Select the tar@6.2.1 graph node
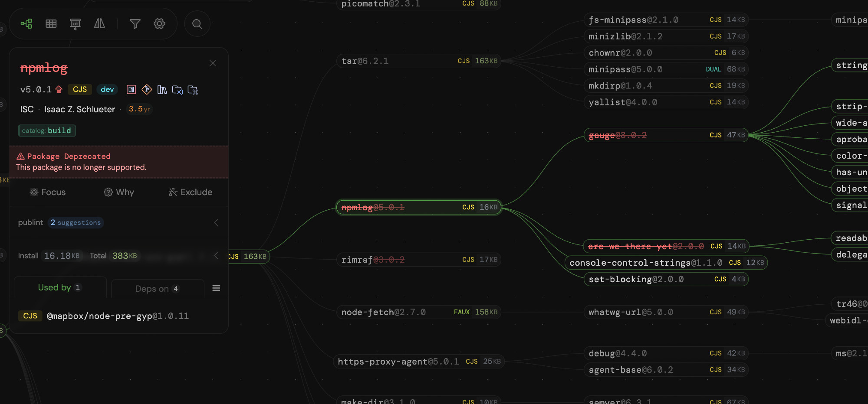Screen dimensions: 868x404 point(419,61)
